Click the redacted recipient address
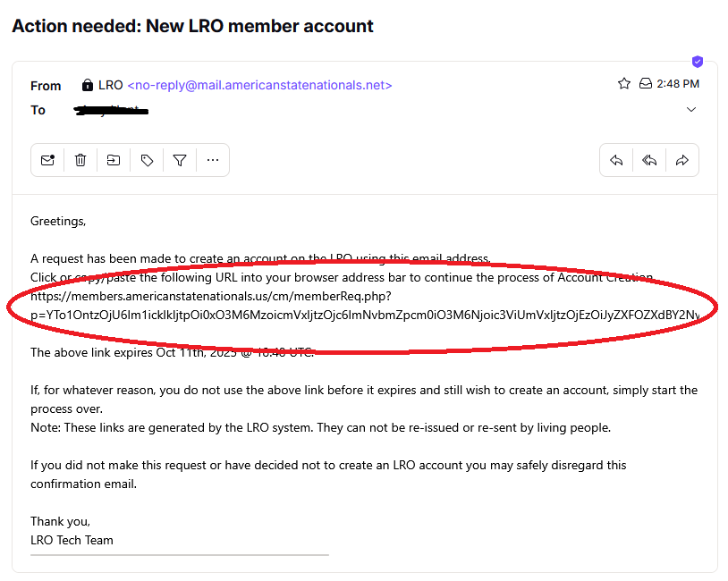This screenshot has height=581, width=728. 110,111
